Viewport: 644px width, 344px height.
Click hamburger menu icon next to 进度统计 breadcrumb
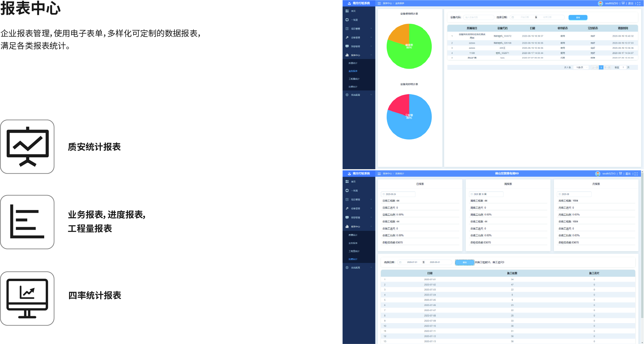click(379, 174)
